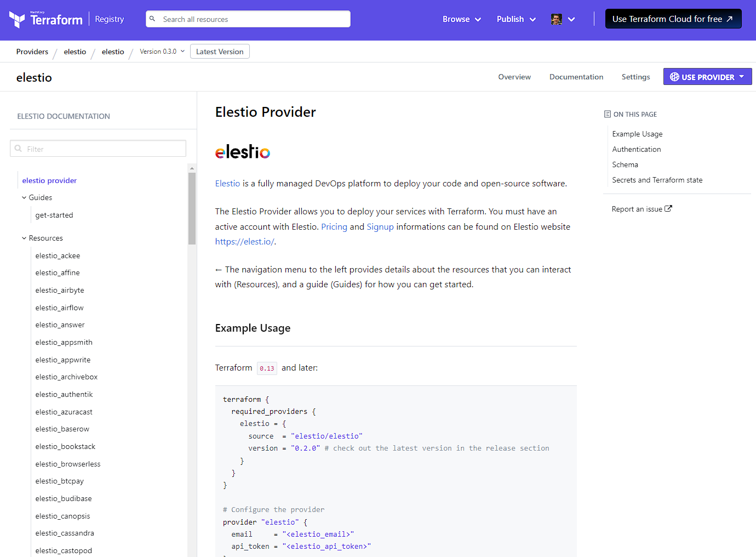Image resolution: width=756 pixels, height=557 pixels.
Task: Collapse the Resources tree section
Action: (24, 238)
